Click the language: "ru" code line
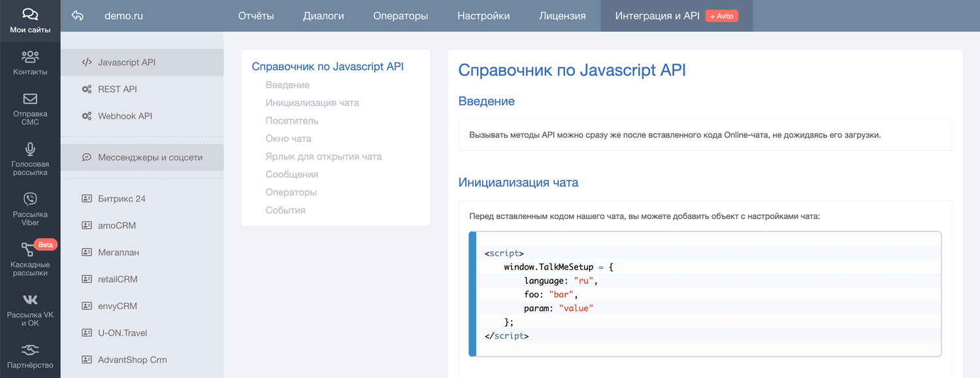The width and height of the screenshot is (980, 378). 561,281
